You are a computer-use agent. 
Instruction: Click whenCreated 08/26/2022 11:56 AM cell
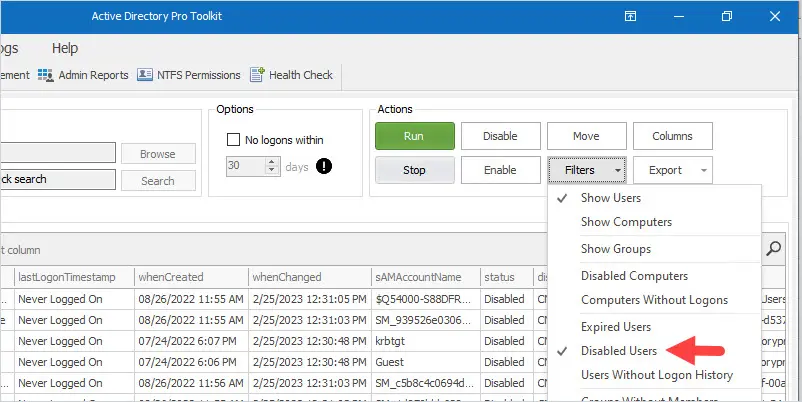[191, 383]
